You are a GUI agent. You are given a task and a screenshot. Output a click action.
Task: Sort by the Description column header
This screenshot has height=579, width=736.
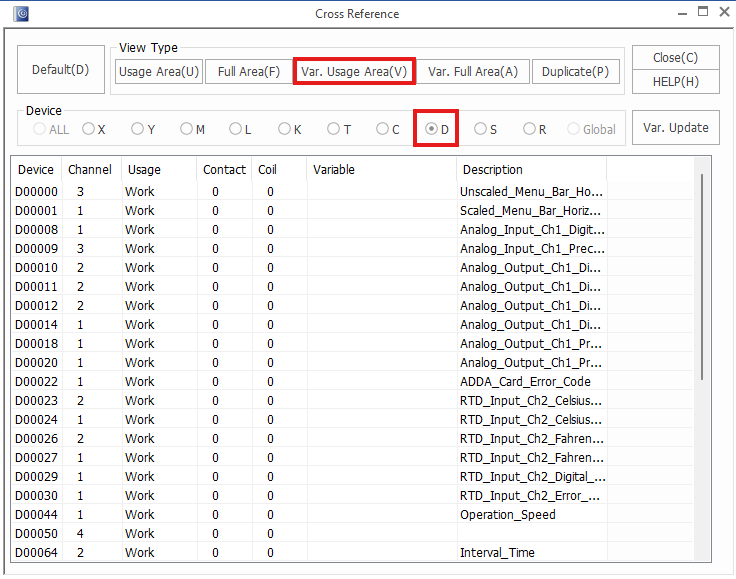[x=492, y=170]
